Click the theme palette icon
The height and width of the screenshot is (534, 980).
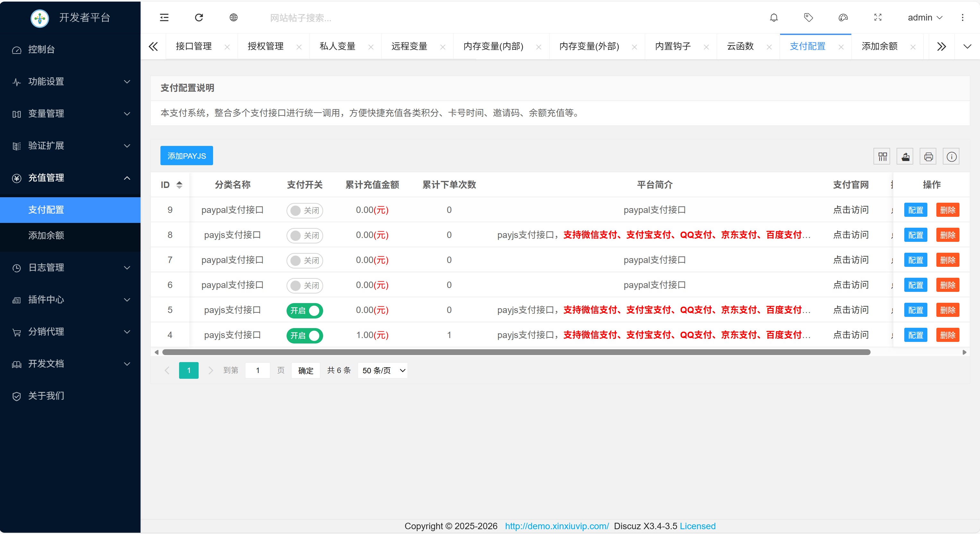tap(843, 18)
